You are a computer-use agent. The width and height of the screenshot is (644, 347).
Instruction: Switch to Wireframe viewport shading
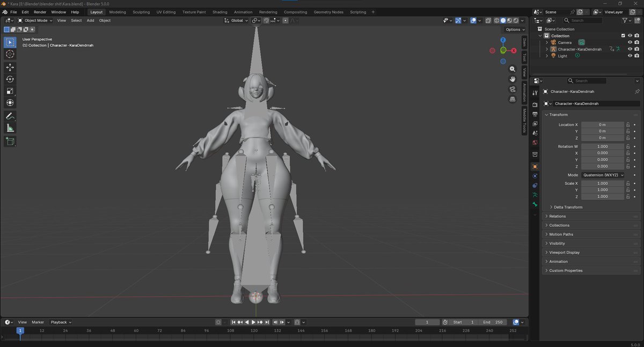pos(496,20)
